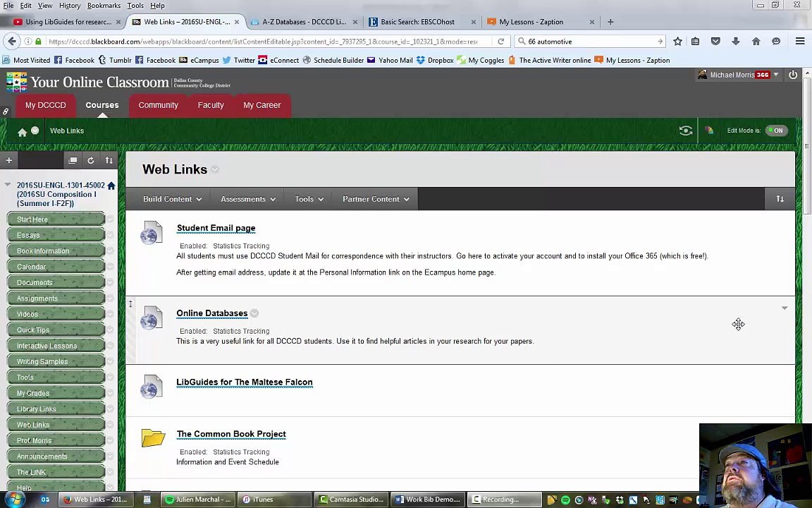Click the Pocket save icon
Image resolution: width=812 pixels, height=508 pixels.
pos(715,42)
